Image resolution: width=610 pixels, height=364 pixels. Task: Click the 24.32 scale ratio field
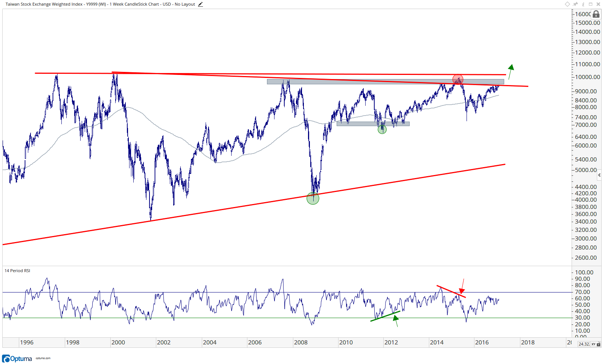click(584, 344)
